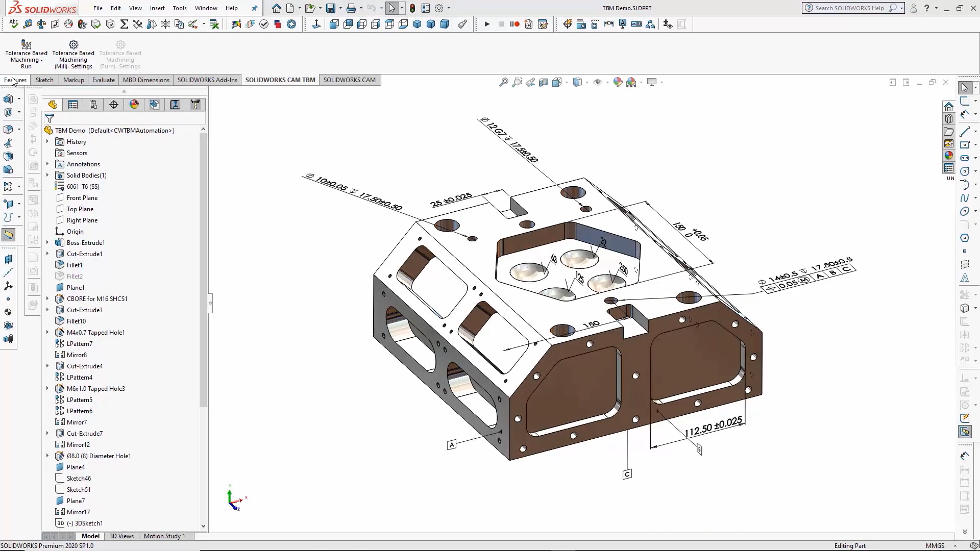Switch to MBD Dimensions tab
The width and height of the screenshot is (980, 551).
[146, 80]
